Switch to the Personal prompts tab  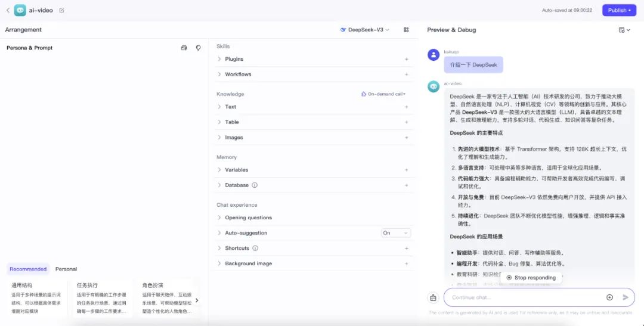[x=66, y=269]
